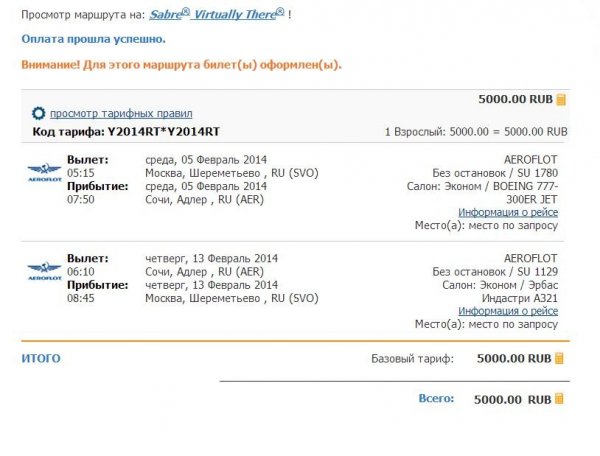This screenshot has height=456, width=600.
Task: Click the Базовый тариф label
Action: [412, 358]
